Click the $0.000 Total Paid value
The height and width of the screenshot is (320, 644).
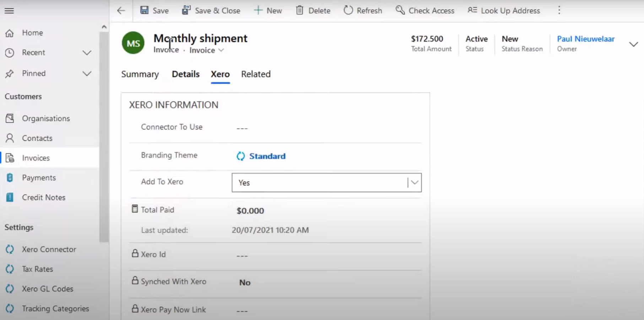pyautogui.click(x=250, y=211)
